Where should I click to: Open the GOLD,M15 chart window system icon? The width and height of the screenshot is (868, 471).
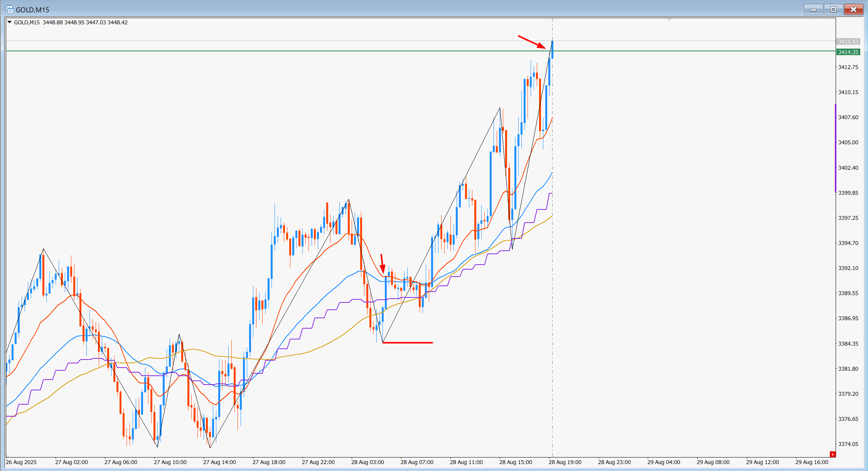(x=9, y=9)
